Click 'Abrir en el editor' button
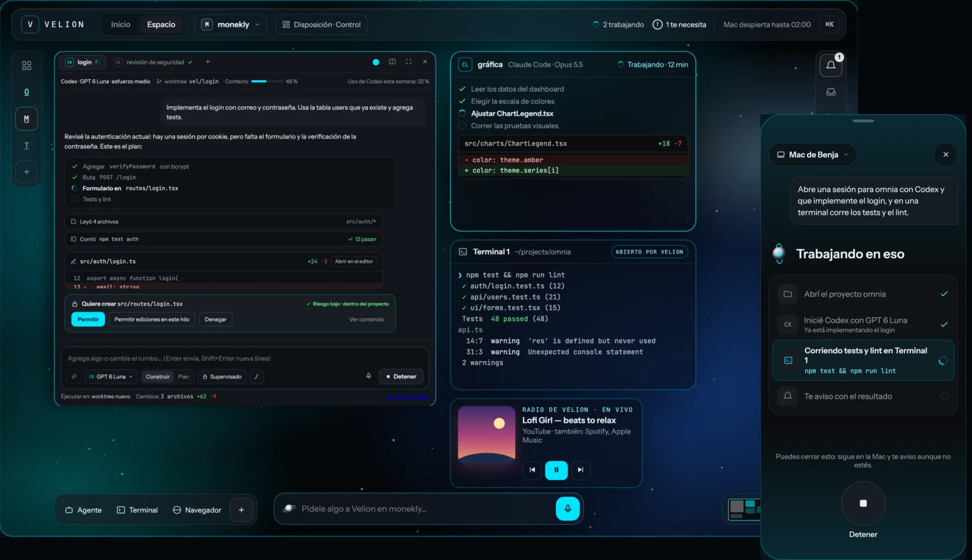Viewport: 972px width, 560px height. [x=354, y=261]
